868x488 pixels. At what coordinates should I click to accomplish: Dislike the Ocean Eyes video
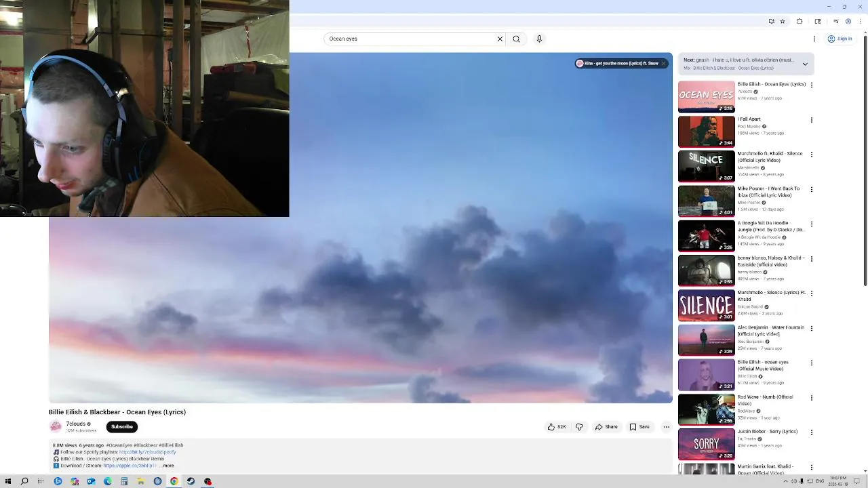point(579,427)
